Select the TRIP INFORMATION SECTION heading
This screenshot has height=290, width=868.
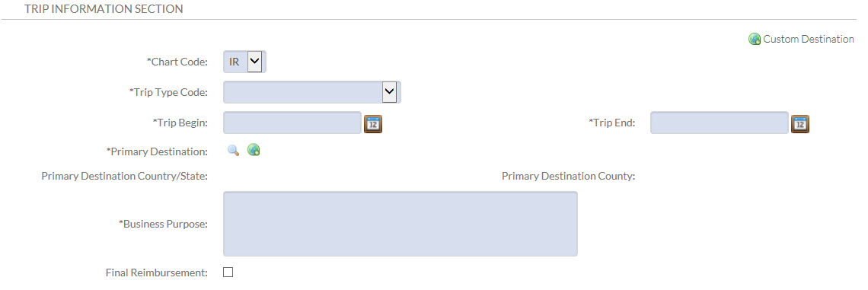104,9
